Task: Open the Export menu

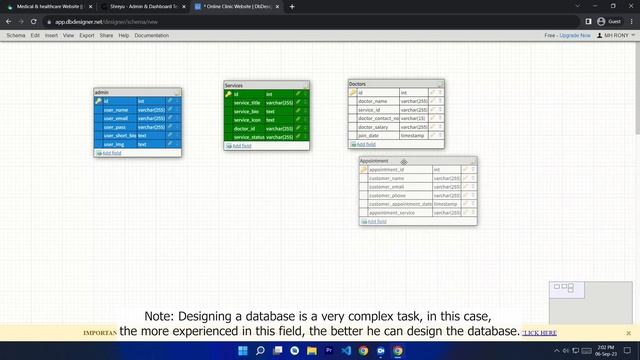Action: coord(87,36)
